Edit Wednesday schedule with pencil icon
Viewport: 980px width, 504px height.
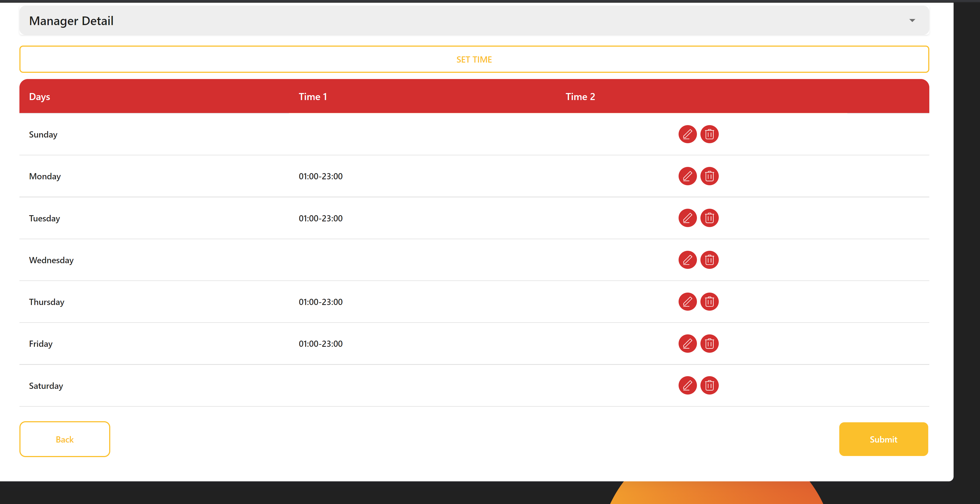tap(687, 260)
